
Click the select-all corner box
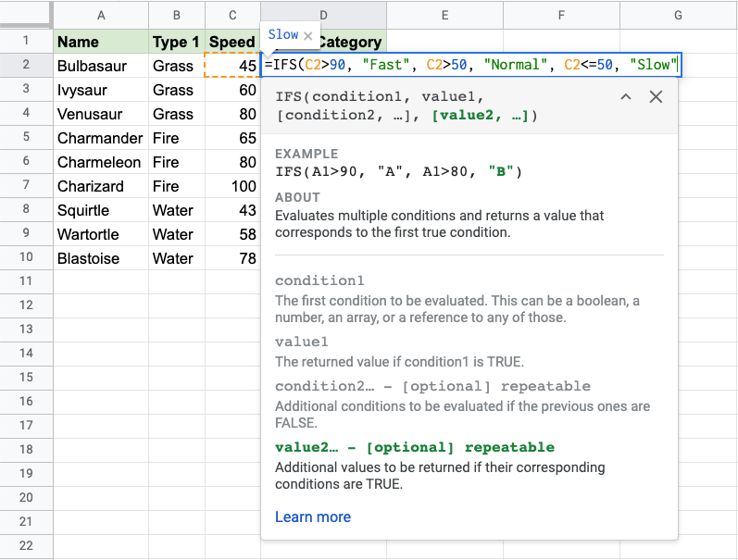point(26,15)
